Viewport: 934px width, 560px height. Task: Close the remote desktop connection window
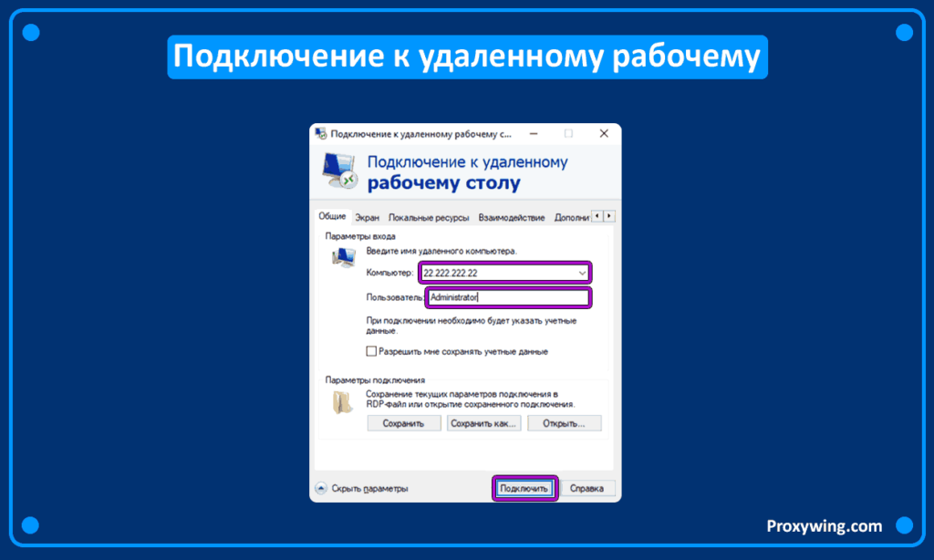point(604,133)
